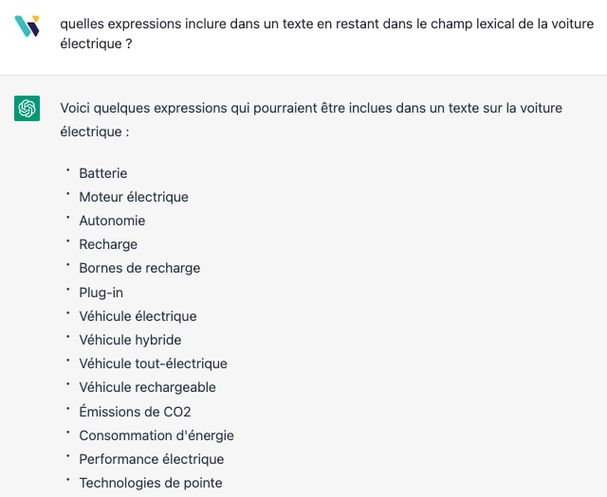Image resolution: width=607 pixels, height=497 pixels.
Task: Click the user avatar logo icon
Action: (27, 26)
